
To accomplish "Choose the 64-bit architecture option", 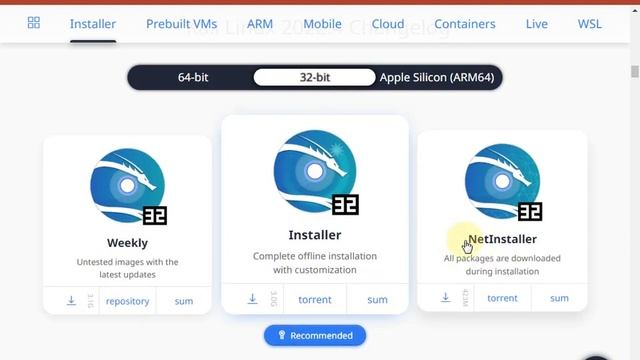I will (x=193, y=77).
